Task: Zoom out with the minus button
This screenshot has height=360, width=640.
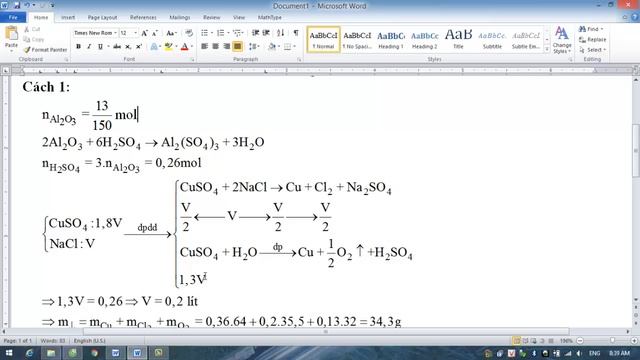Action: [x=580, y=340]
